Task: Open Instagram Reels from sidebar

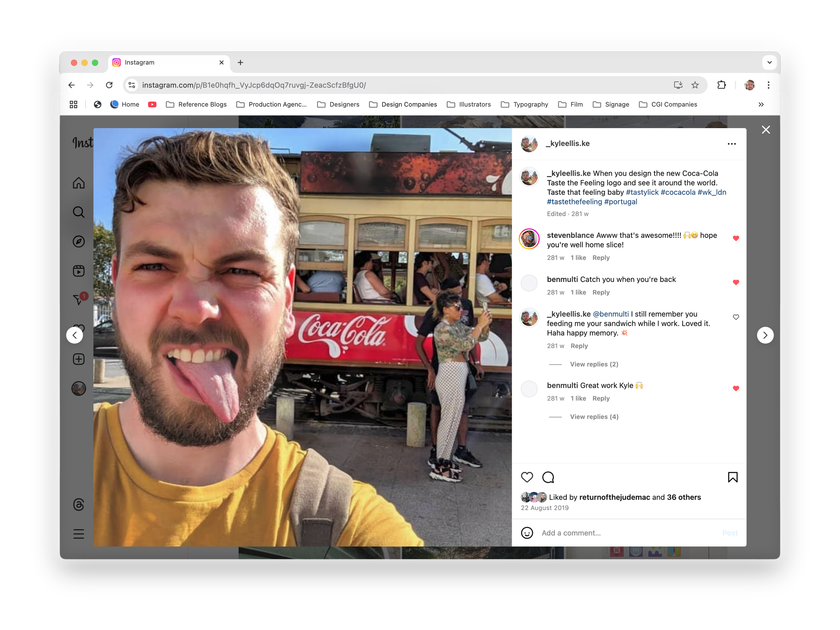Action: [79, 271]
